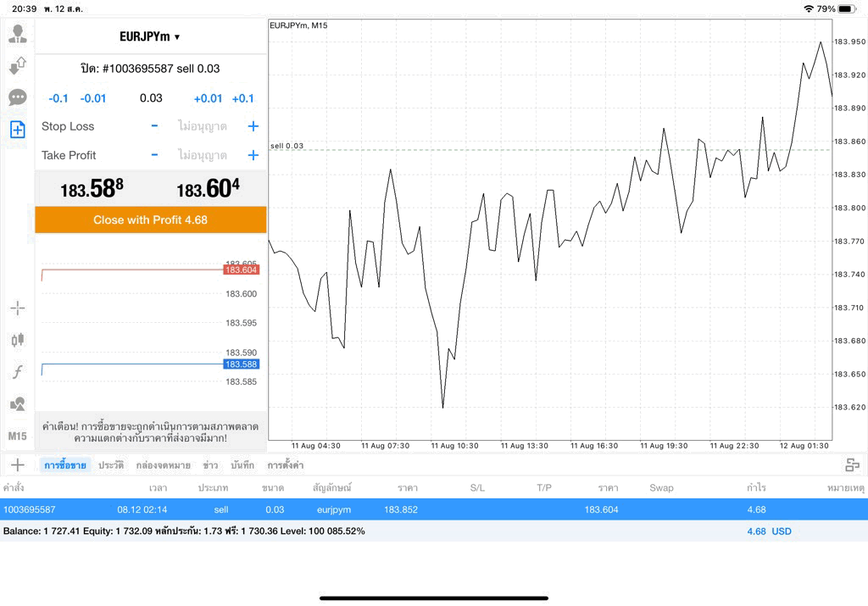Screen dimensions: 868x606
Task: Toggle the panel layout icon at right
Action: [x=852, y=464]
